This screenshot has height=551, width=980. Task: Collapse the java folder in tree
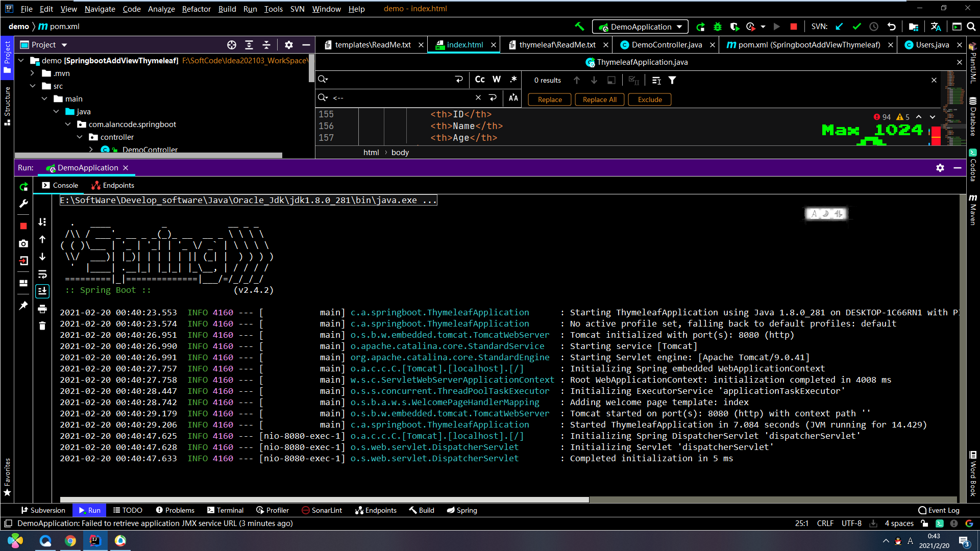click(x=56, y=111)
